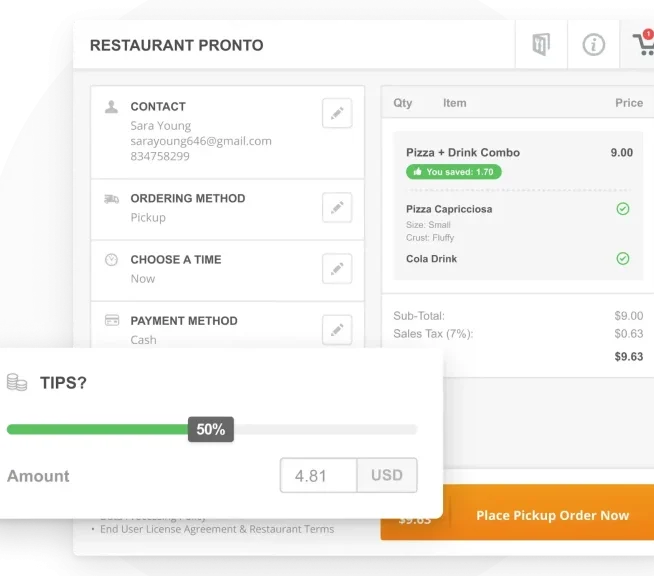Click the info circle icon
The width and height of the screenshot is (654, 576).
pyautogui.click(x=593, y=44)
